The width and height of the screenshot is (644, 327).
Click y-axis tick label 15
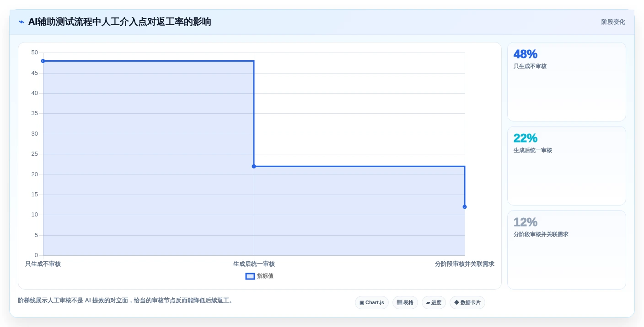tap(35, 195)
